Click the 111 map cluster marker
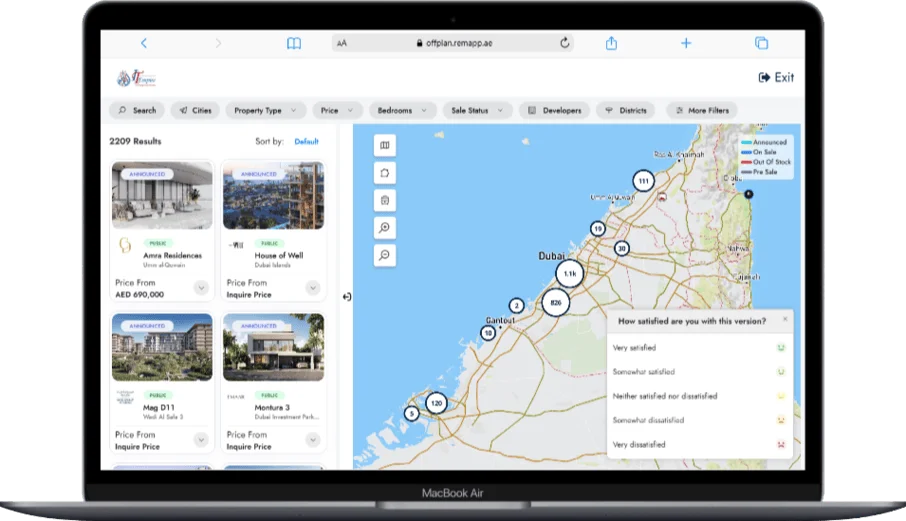Screen dimensions: 906x521 643,181
